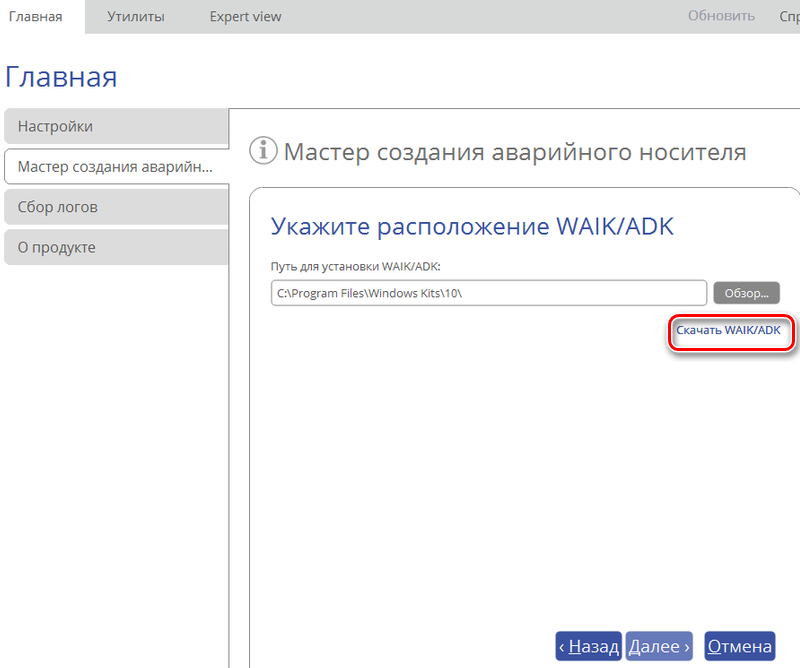Open the О продукте section
Image resolution: width=800 pixels, height=668 pixels.
click(115, 247)
